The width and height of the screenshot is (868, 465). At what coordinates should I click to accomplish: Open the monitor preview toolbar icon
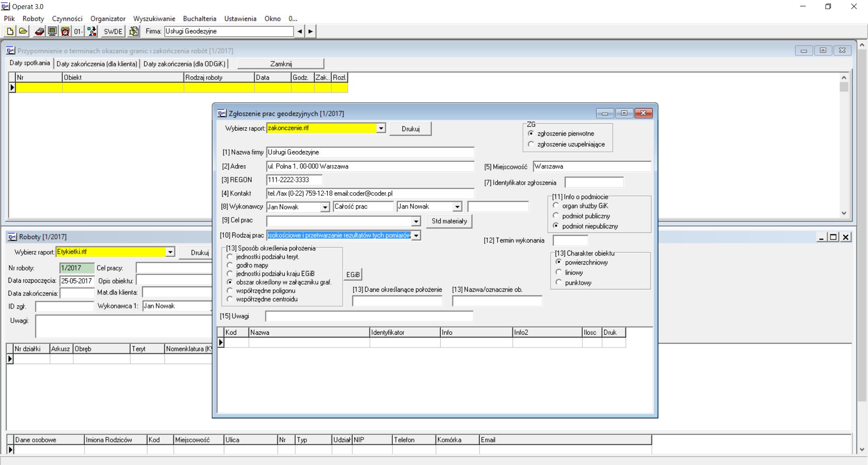52,31
